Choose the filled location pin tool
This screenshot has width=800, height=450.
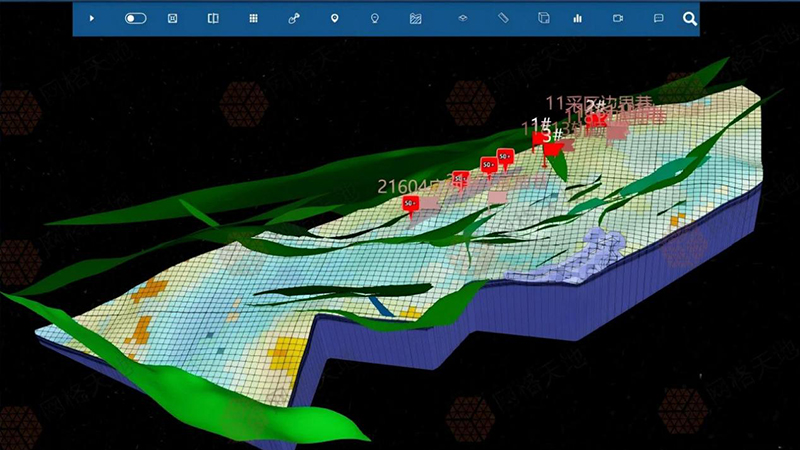(335, 18)
